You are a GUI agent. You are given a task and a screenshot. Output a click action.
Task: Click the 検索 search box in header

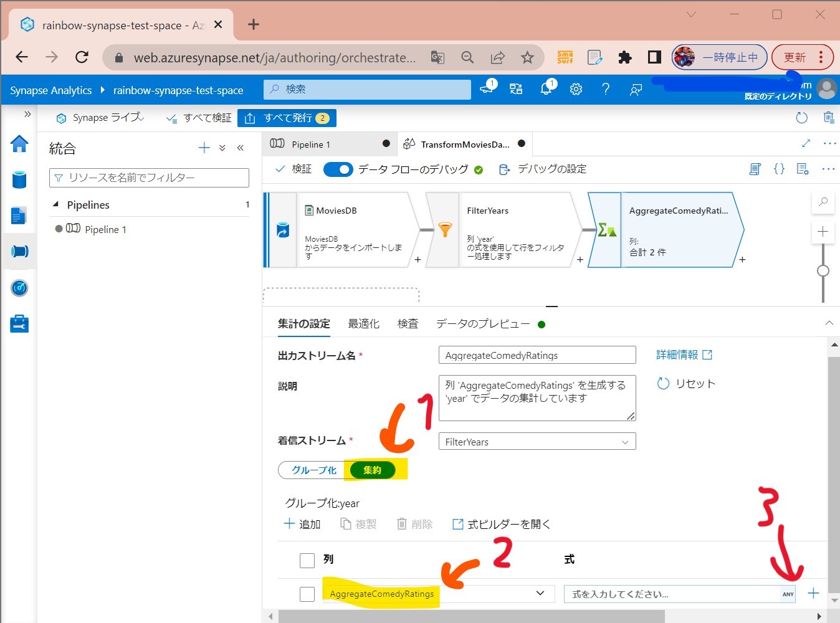pos(367,89)
